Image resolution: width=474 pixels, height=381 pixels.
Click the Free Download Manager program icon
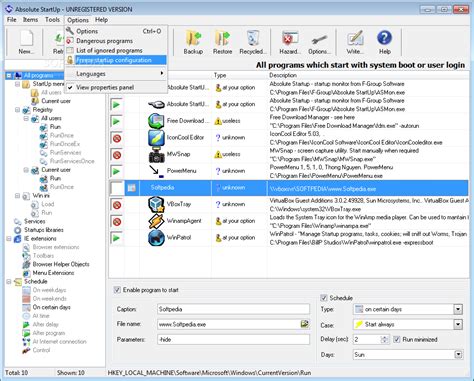156,121
